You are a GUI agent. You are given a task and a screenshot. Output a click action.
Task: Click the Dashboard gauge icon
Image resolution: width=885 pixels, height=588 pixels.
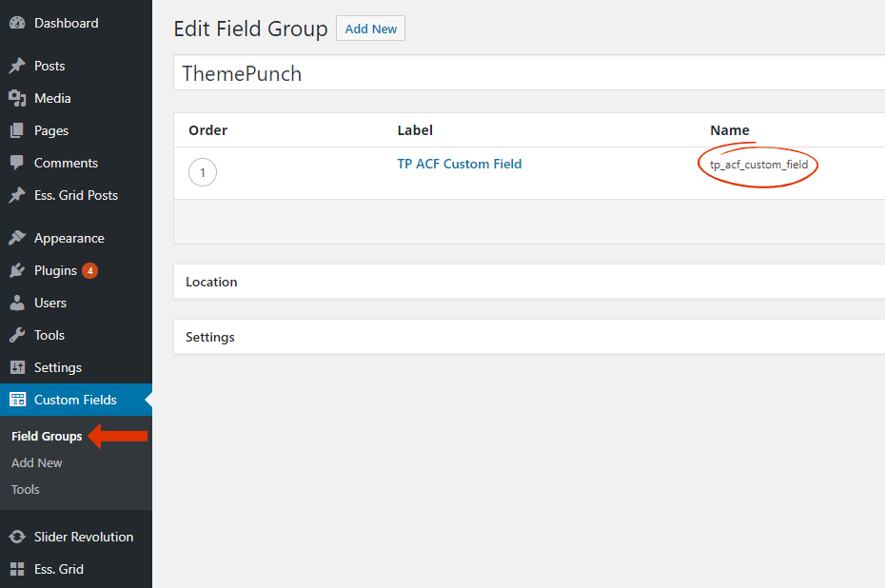coord(17,23)
